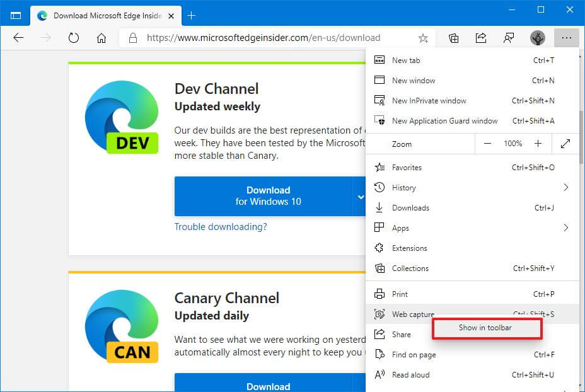Screen dimensions: 585x392
Task: Decrease zoom with minus button
Action: 487,144
